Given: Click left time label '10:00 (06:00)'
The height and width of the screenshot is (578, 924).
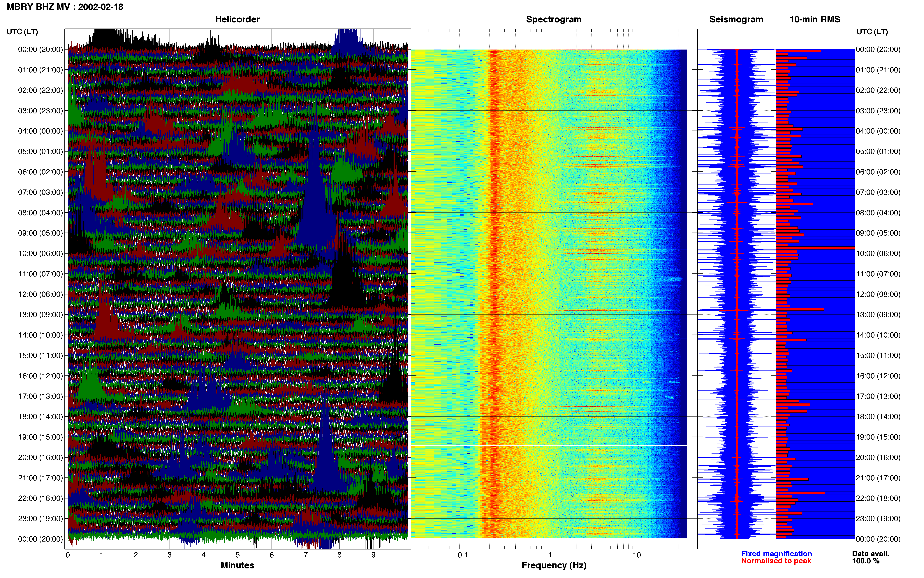Looking at the screenshot, I should pyautogui.click(x=41, y=253).
